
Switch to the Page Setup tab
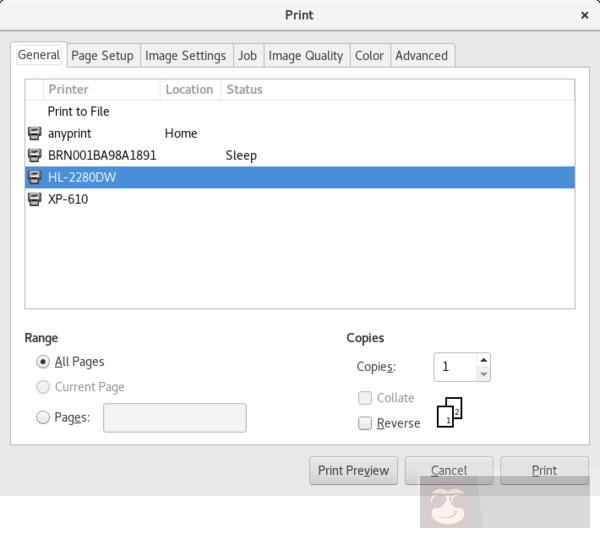click(102, 55)
